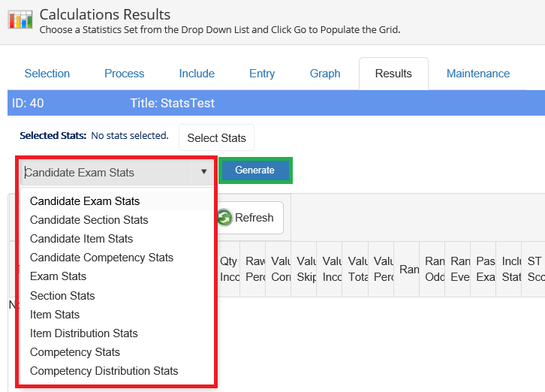This screenshot has width=545, height=392.
Task: Open the Maintenance tab
Action: (478, 74)
